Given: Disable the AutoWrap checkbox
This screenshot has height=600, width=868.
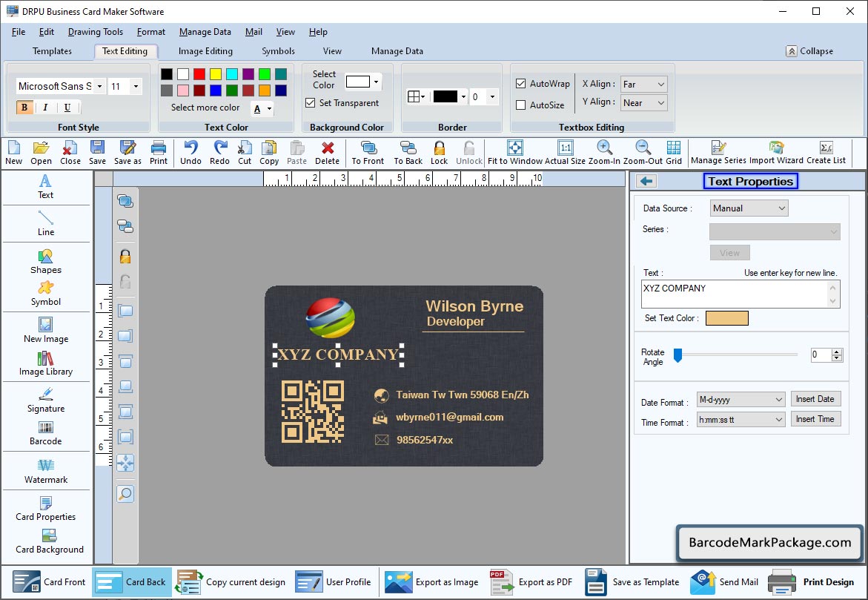Looking at the screenshot, I should pyautogui.click(x=520, y=84).
